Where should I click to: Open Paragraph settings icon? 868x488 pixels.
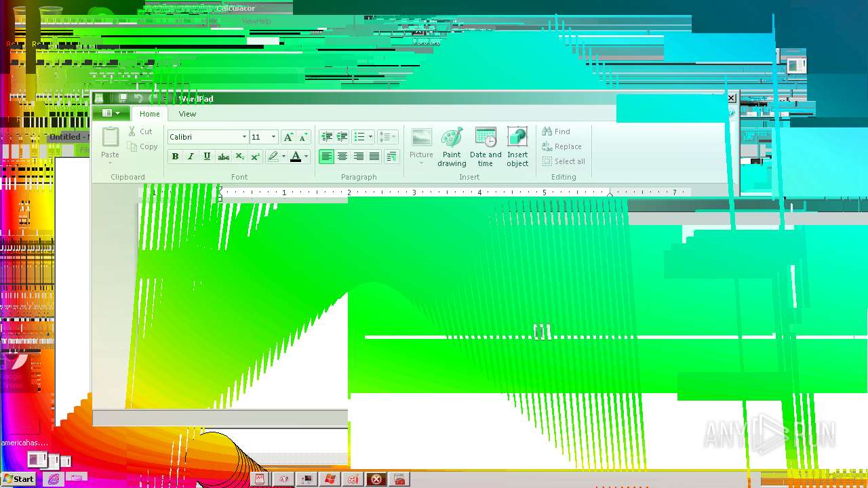(391, 157)
